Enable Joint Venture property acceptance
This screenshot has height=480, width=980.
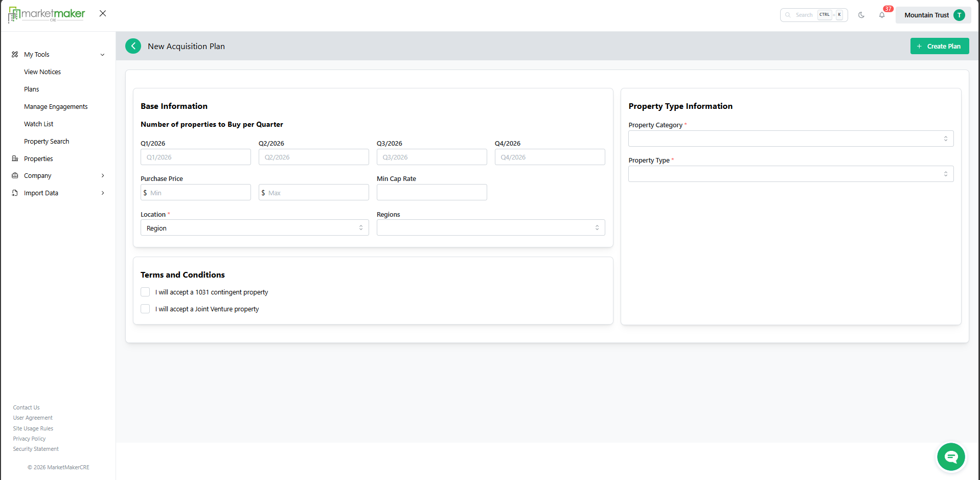pos(145,309)
